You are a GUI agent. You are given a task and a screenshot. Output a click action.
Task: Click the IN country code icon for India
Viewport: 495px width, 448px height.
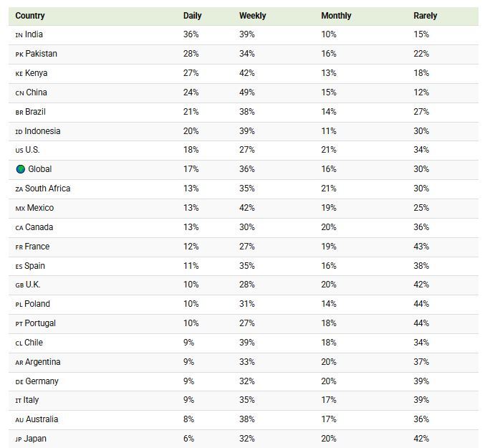click(x=19, y=35)
